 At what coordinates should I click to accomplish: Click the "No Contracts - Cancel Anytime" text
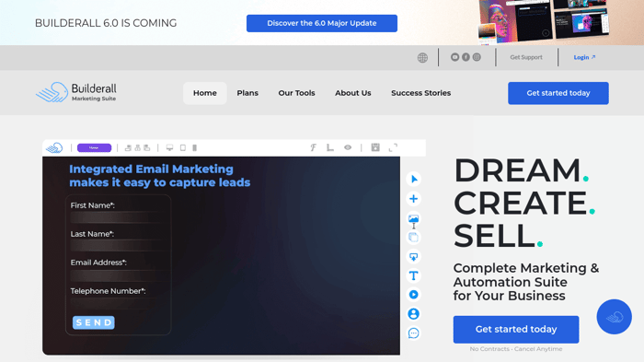[x=516, y=349]
